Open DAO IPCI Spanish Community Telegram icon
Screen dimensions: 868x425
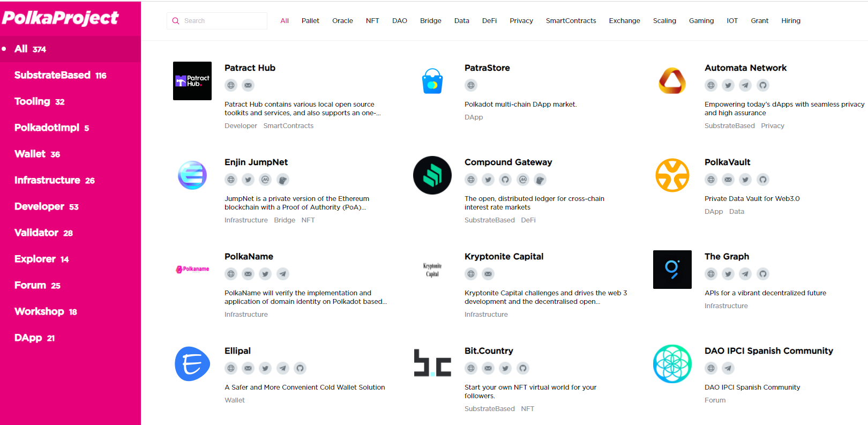[728, 368]
